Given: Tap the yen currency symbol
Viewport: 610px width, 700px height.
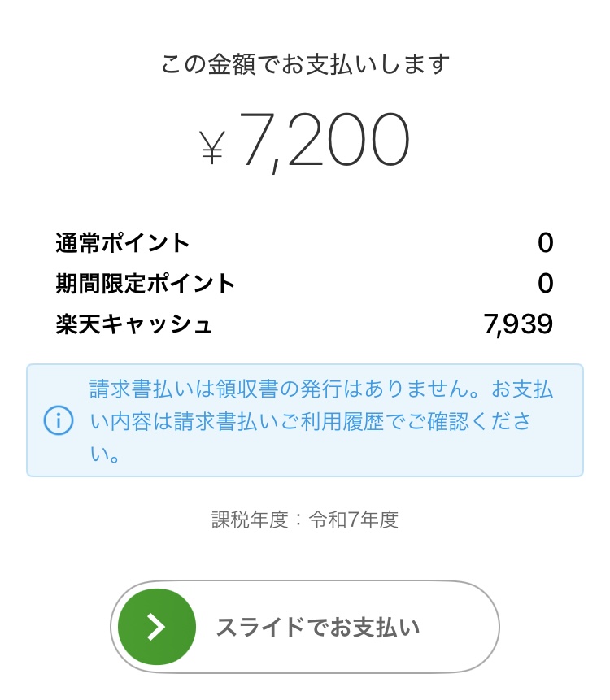Looking at the screenshot, I should (x=212, y=148).
